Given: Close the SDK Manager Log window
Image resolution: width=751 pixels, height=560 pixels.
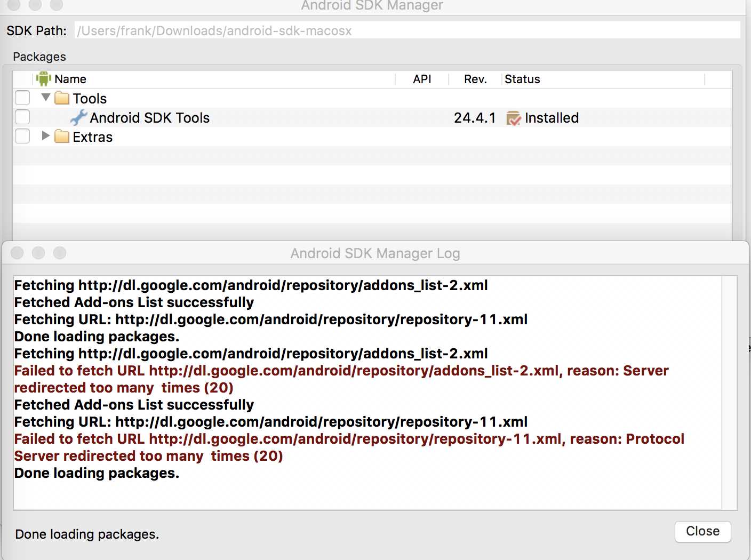Looking at the screenshot, I should 702,531.
